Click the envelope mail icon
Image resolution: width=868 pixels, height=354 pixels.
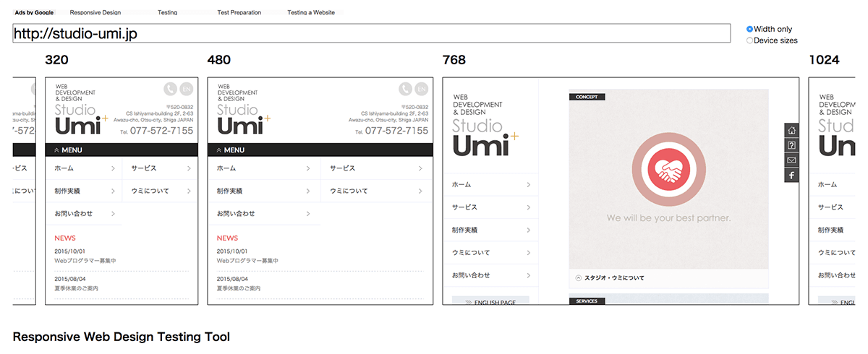(x=791, y=160)
